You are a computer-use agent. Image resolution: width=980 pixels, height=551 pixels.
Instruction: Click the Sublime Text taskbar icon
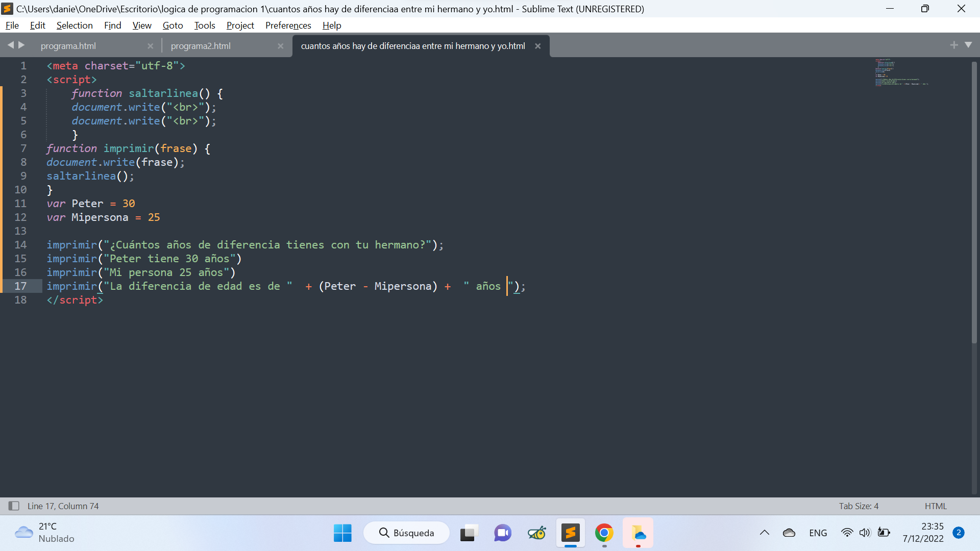click(x=570, y=533)
